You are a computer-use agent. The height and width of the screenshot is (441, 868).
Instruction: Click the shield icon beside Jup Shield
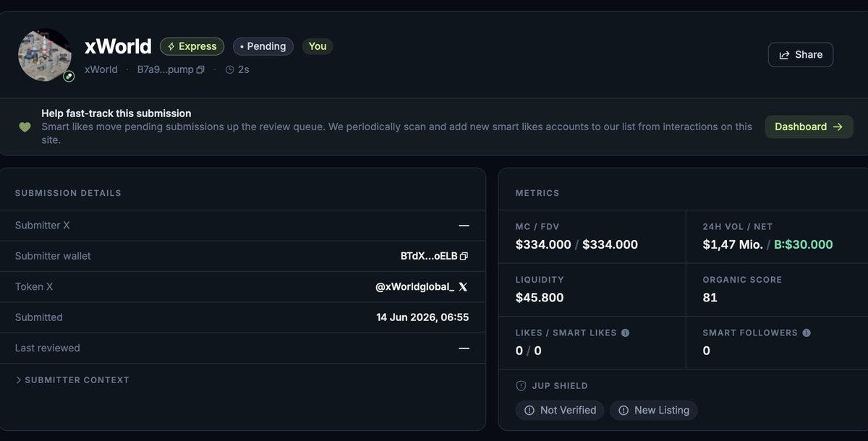coord(521,386)
